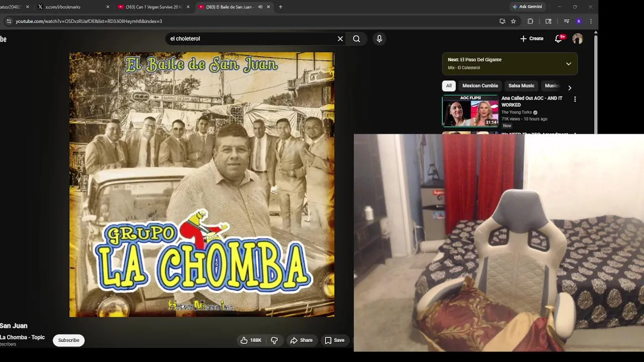Subscribe to La Chomba - Topic
The image size is (644, 362).
coord(68,340)
